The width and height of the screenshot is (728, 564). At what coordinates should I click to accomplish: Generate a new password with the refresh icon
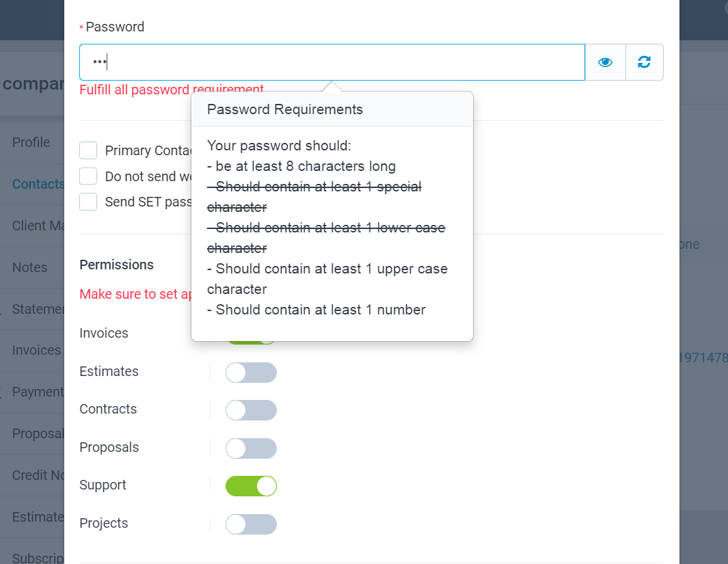644,62
